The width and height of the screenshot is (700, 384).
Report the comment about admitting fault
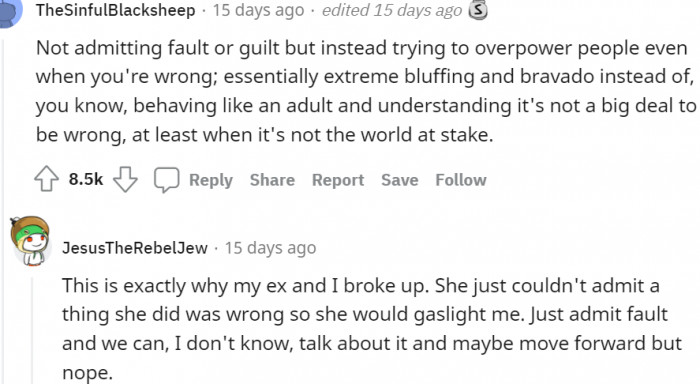tap(338, 180)
